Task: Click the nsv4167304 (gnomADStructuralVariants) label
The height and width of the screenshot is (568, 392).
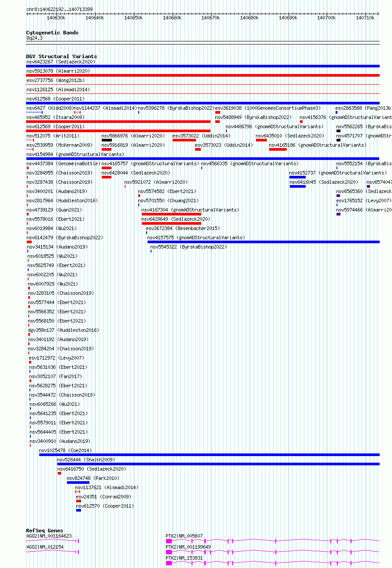Action: tap(190, 210)
